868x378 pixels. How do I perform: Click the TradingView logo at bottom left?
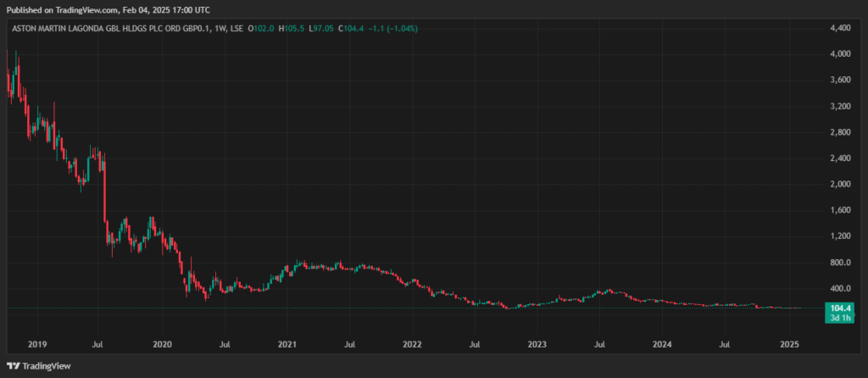point(39,366)
